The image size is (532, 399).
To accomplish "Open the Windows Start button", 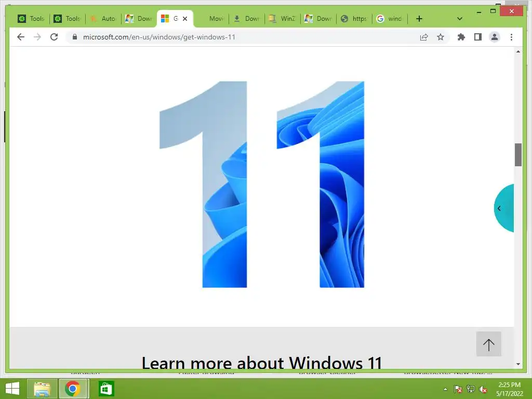I will pyautogui.click(x=12, y=389).
